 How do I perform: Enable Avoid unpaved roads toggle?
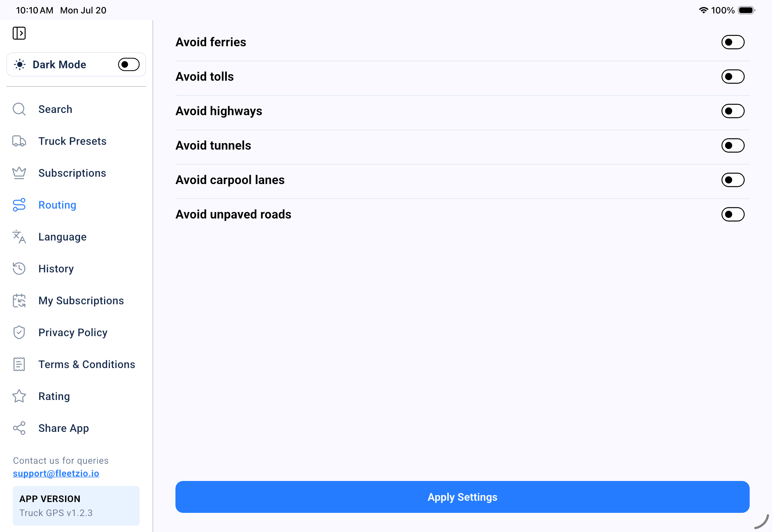coord(733,214)
